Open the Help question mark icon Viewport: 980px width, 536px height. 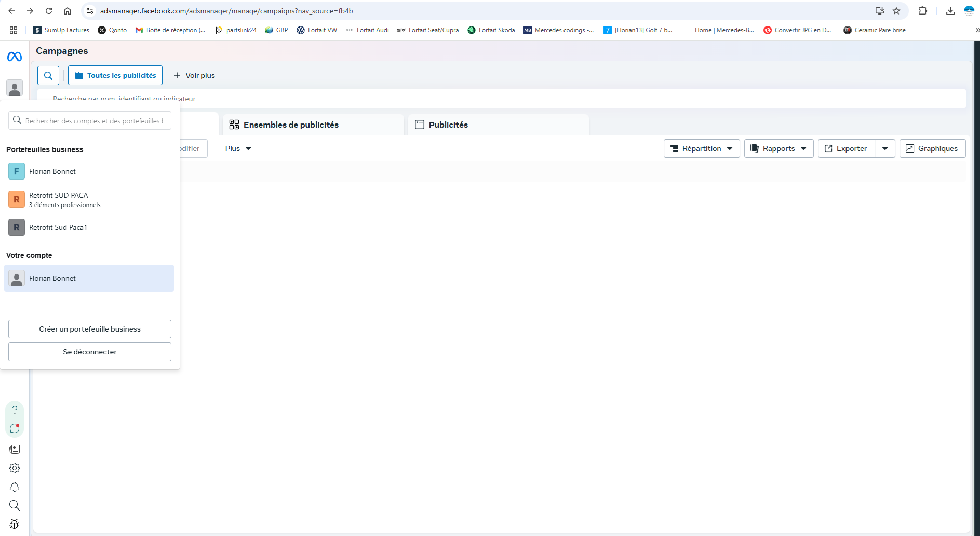pyautogui.click(x=15, y=410)
